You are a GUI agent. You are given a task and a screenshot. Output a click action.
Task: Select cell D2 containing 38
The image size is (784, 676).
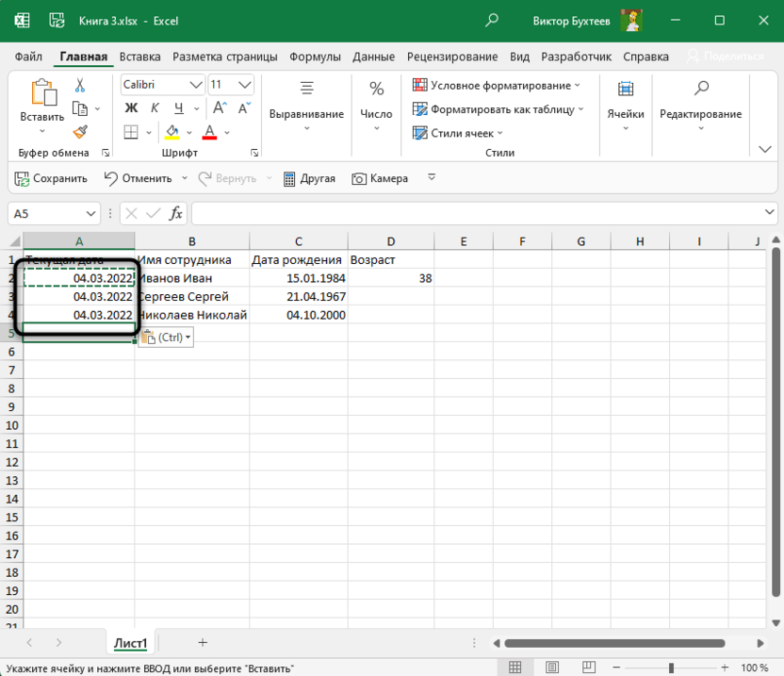390,278
